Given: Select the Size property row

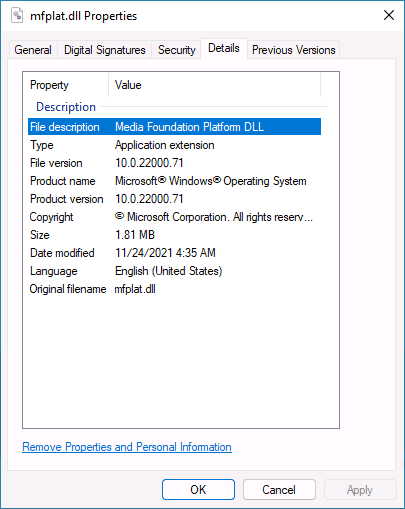Looking at the screenshot, I should coord(174,235).
